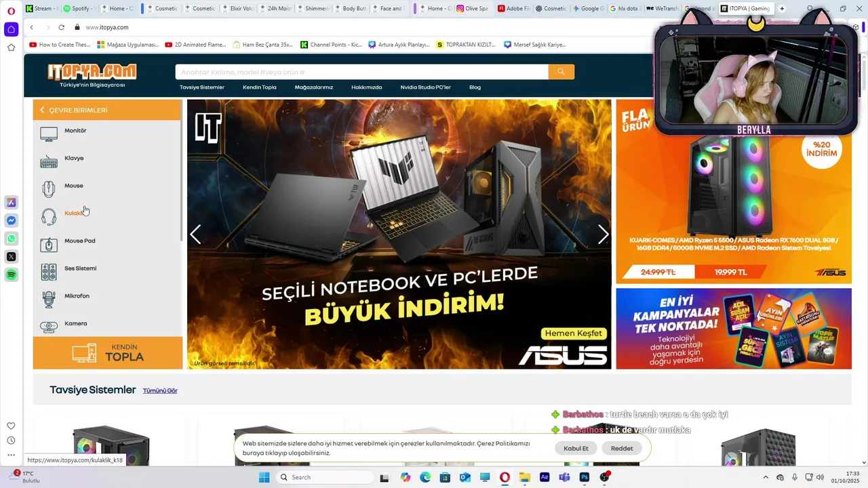Go back with the browser back arrow
Viewport: 868px width, 488px height.
32,27
